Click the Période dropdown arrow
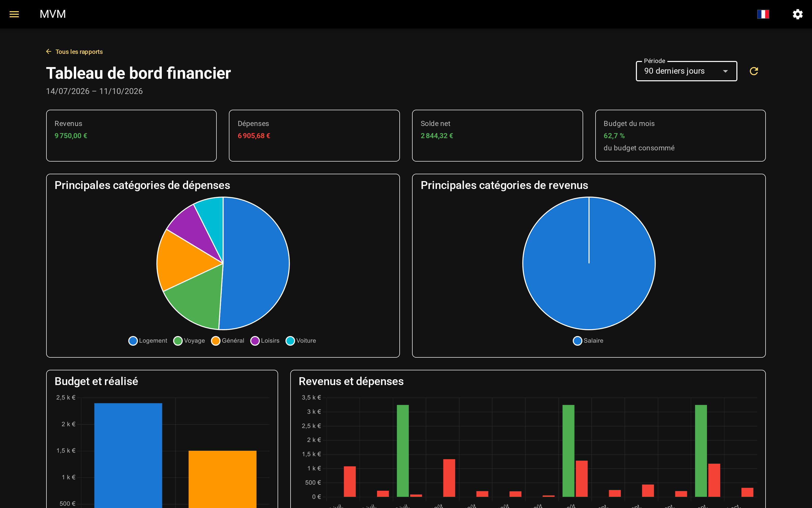Viewport: 812px width, 508px height. [x=725, y=71]
